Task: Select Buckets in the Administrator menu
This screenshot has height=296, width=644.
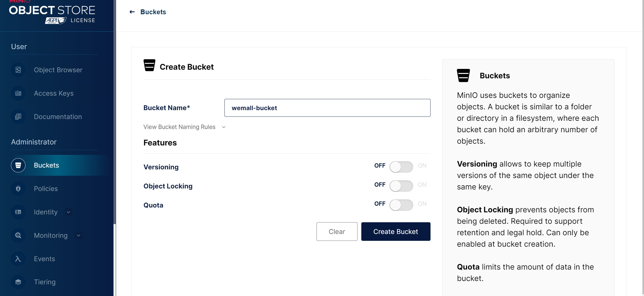Action: 46,165
